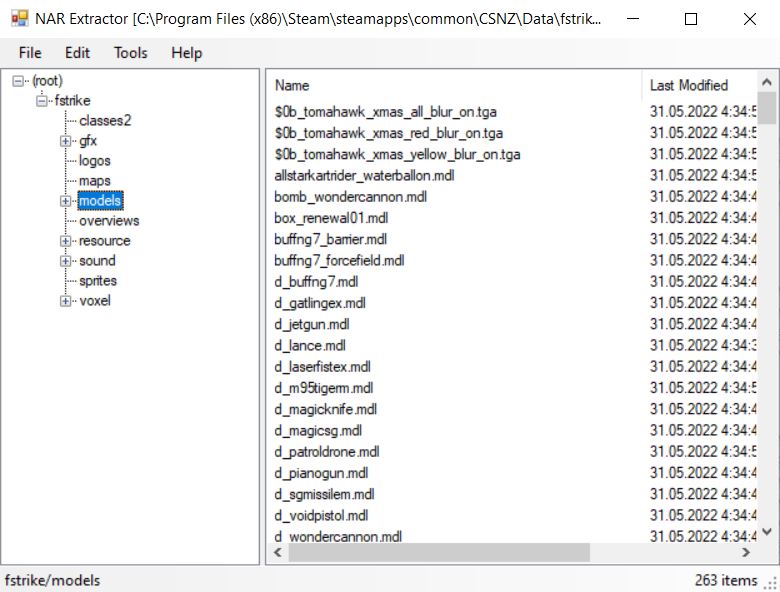Open the Help menu
The image size is (780, 592).
coord(186,53)
